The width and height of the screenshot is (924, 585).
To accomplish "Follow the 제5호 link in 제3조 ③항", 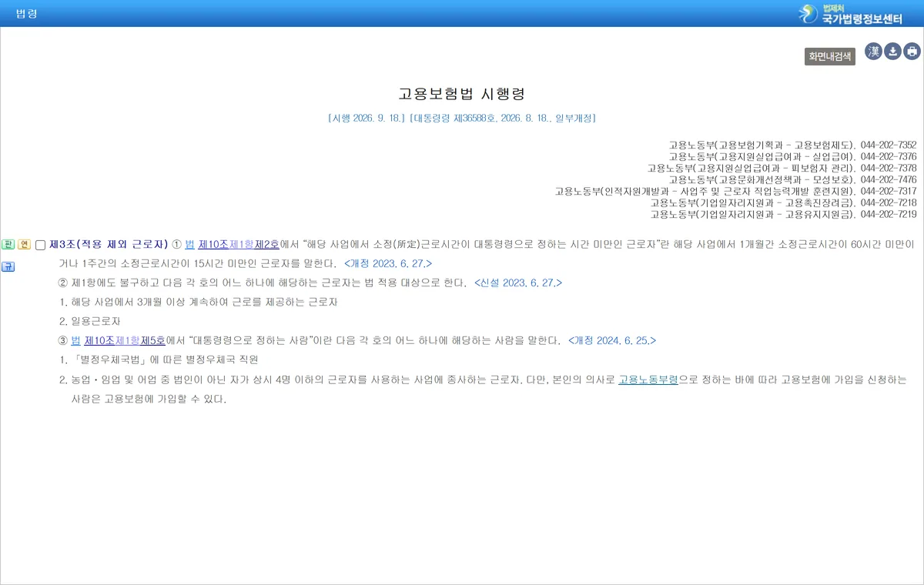I will pos(152,340).
